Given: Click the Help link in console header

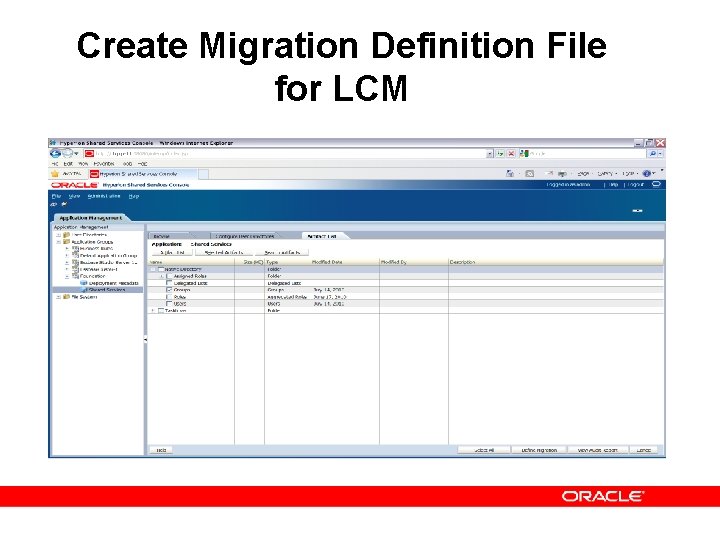Looking at the screenshot, I should pos(613,185).
